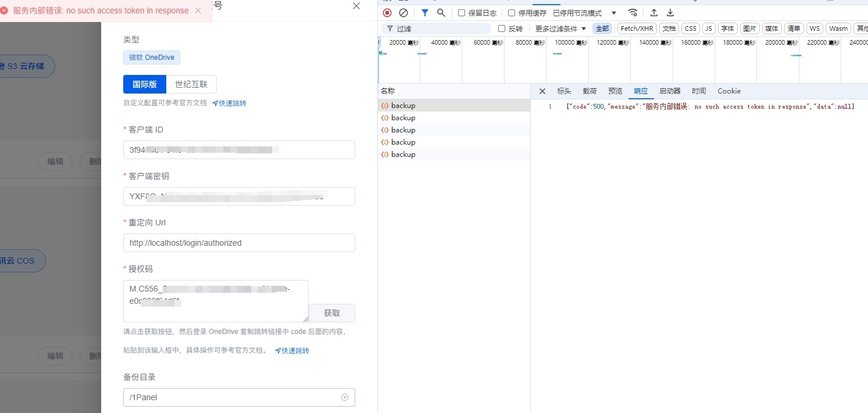Close the OneDrive backup account dialog
Image resolution: width=868 pixels, height=413 pixels.
(x=356, y=6)
